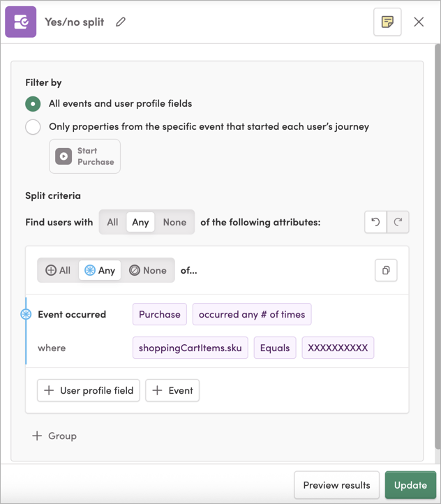
Task: Open the shoppingCartItems.sku property dropdown
Action: pyautogui.click(x=190, y=348)
